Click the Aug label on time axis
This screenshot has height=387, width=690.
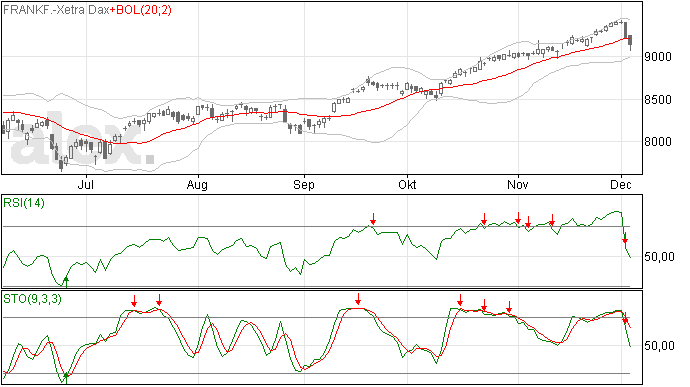(x=197, y=184)
